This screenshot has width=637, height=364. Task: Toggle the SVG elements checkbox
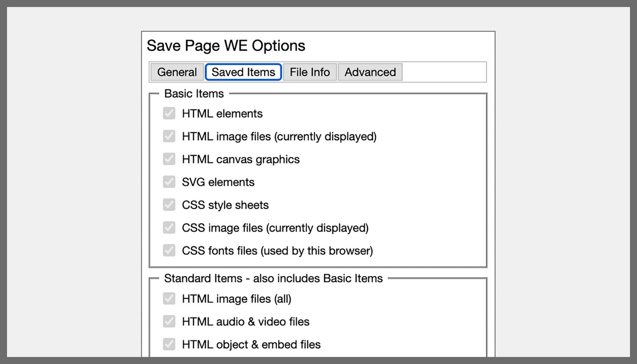click(169, 182)
